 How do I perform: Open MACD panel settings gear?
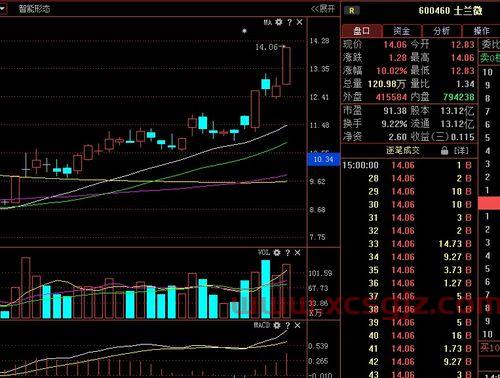(277, 325)
